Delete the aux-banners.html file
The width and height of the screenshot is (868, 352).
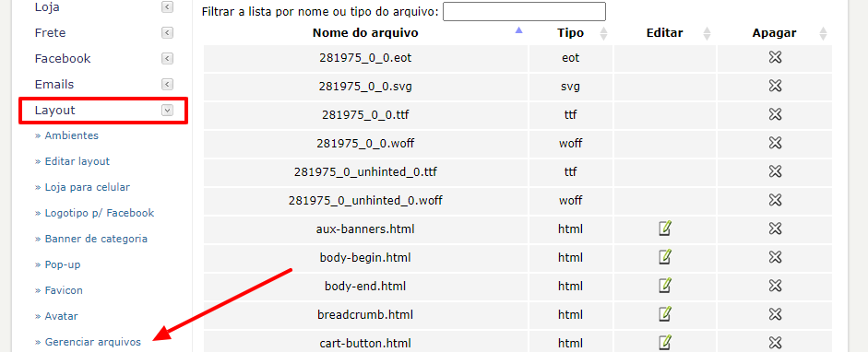[775, 229]
